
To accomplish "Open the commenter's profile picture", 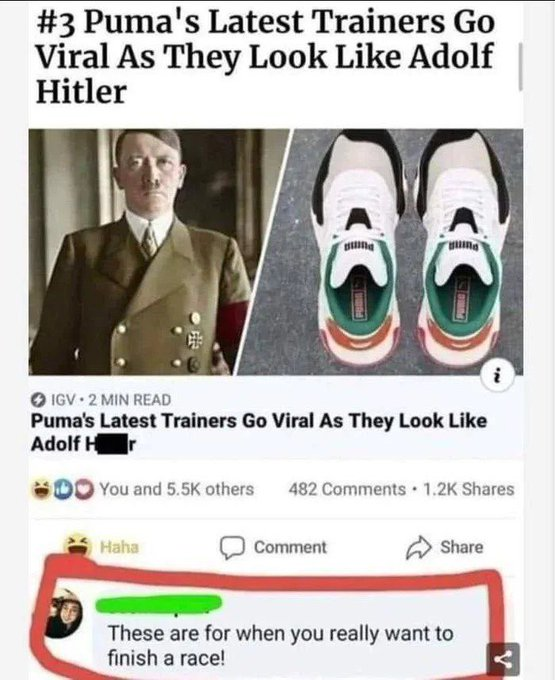I will tap(65, 613).
